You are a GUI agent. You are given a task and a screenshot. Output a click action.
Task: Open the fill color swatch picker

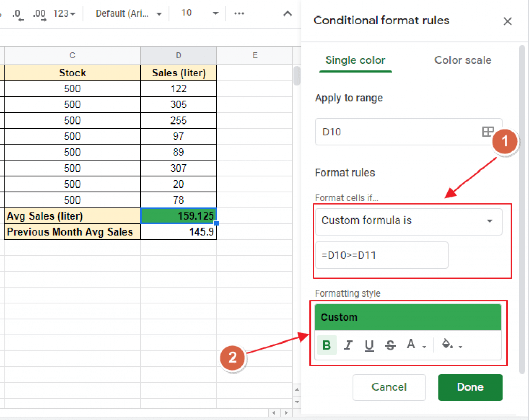448,345
